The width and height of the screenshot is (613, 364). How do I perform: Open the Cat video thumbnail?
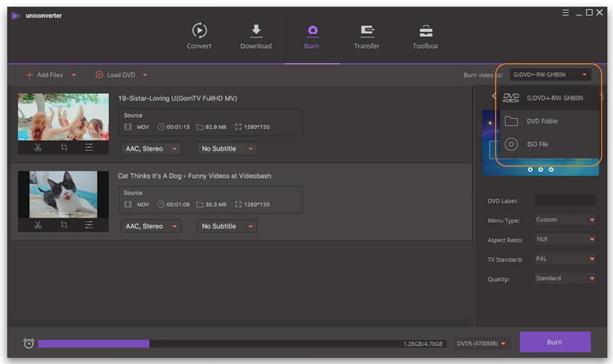[x=63, y=194]
